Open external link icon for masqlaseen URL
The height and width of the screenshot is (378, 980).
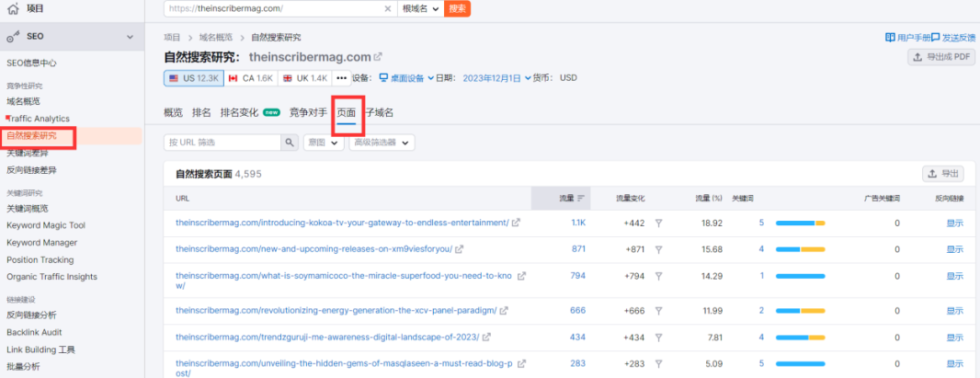[522, 363]
